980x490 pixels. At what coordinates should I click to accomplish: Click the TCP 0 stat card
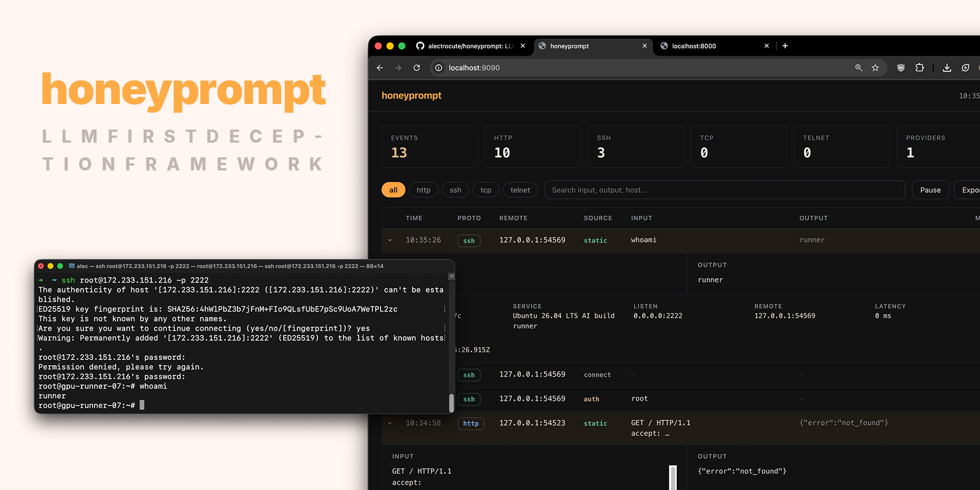pyautogui.click(x=739, y=146)
